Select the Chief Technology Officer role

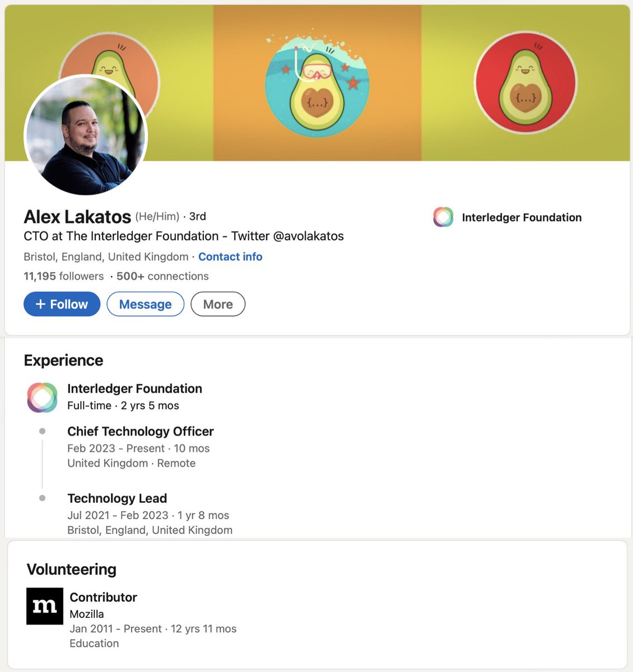[141, 431]
